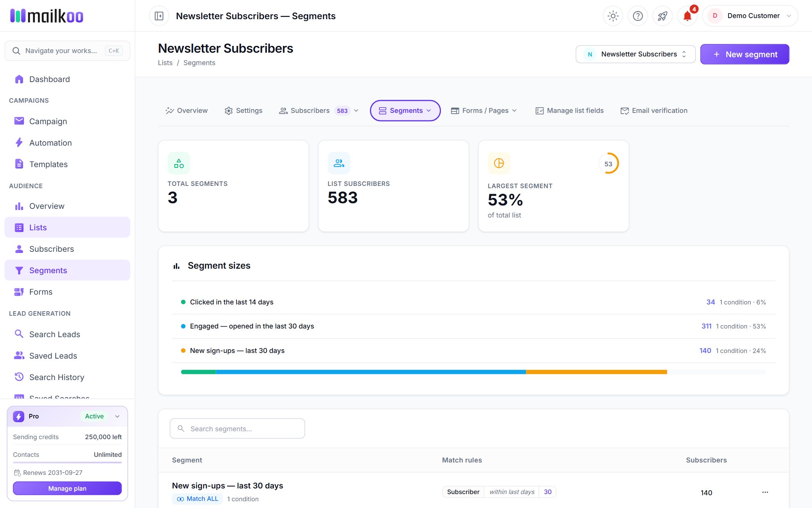Go to Automation in sidebar
This screenshot has width=812, height=508.
[x=67, y=143]
